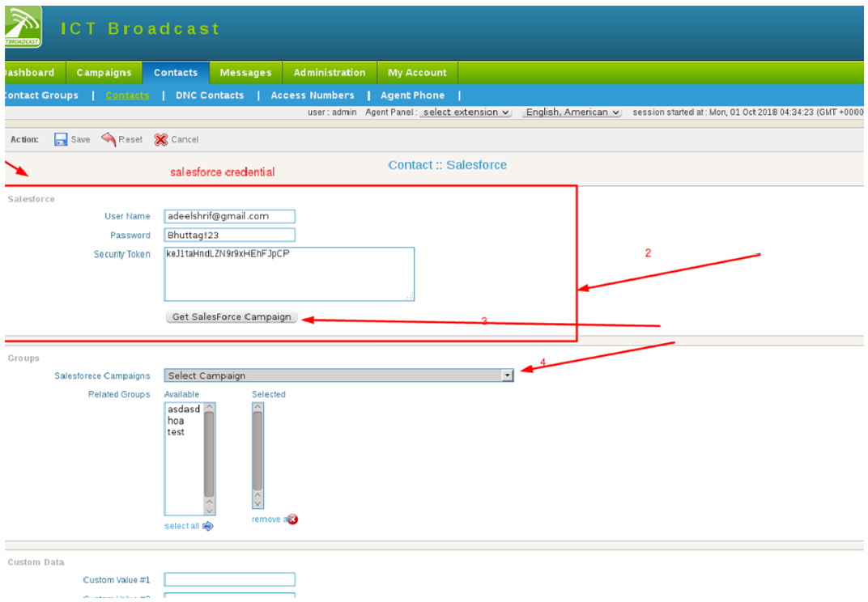Select asdasd in Available groups
This screenshot has height=602, width=868.
point(184,409)
